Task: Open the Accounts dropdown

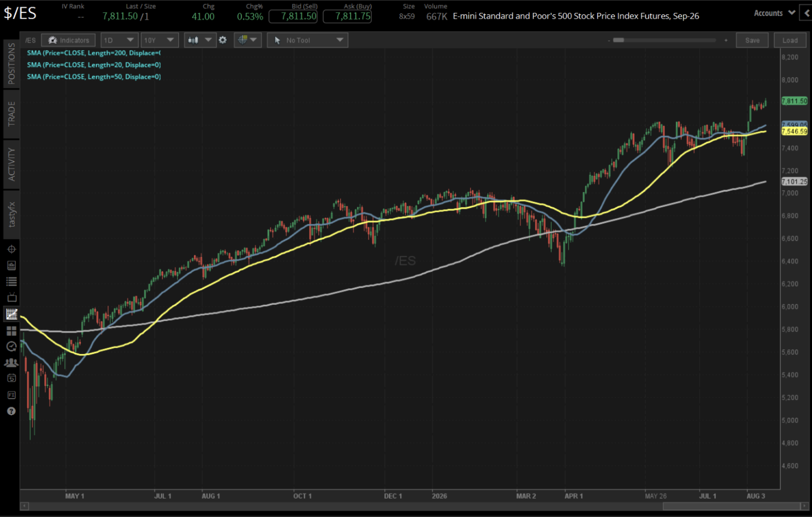Action: pyautogui.click(x=774, y=13)
